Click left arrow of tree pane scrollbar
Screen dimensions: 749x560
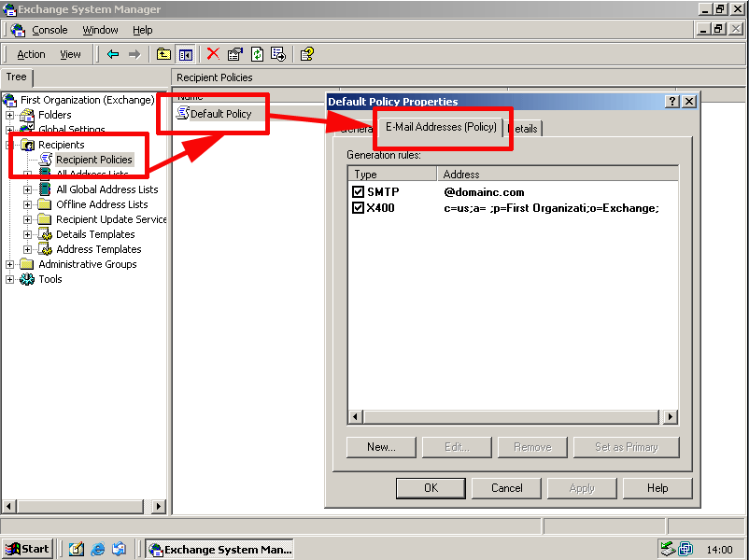tap(9, 506)
